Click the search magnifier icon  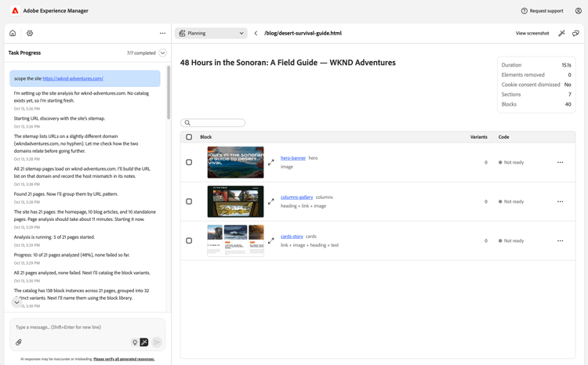pos(187,122)
